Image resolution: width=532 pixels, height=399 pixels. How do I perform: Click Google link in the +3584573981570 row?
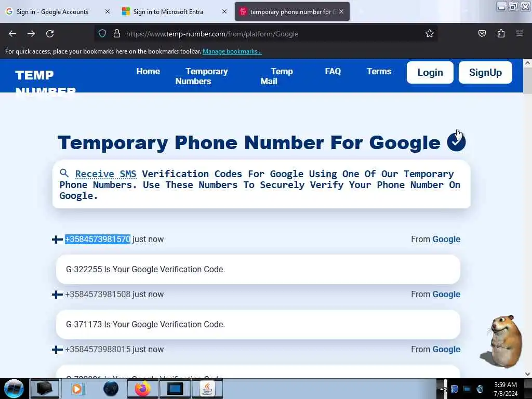coord(446,239)
